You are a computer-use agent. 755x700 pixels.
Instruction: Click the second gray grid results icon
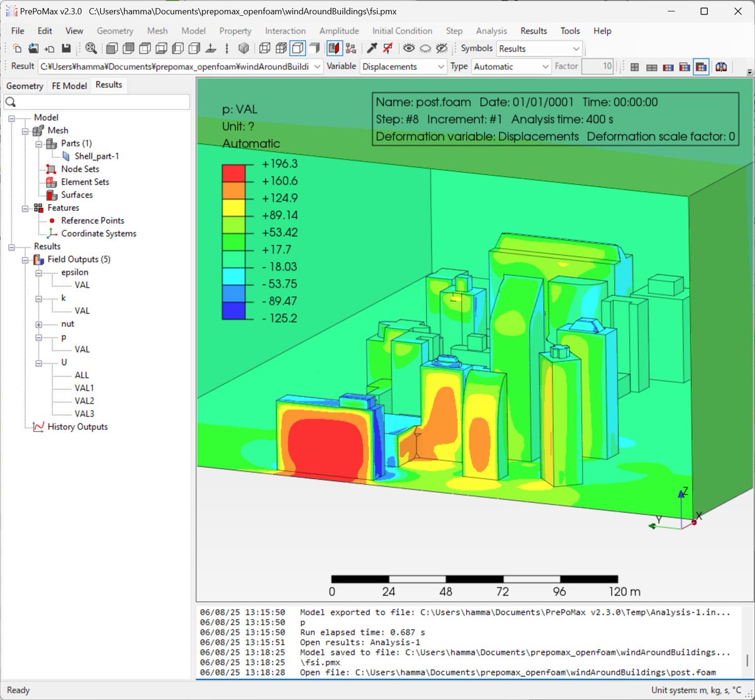652,67
